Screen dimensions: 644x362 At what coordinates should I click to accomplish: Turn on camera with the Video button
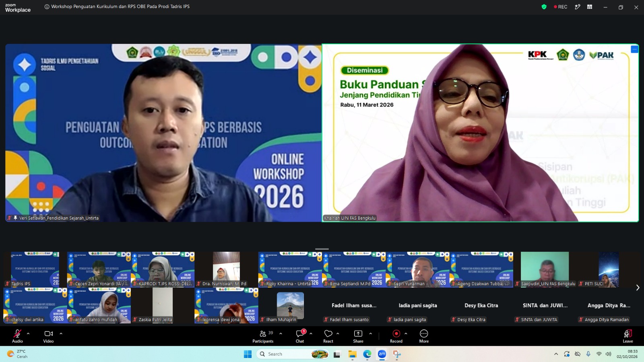click(x=48, y=336)
